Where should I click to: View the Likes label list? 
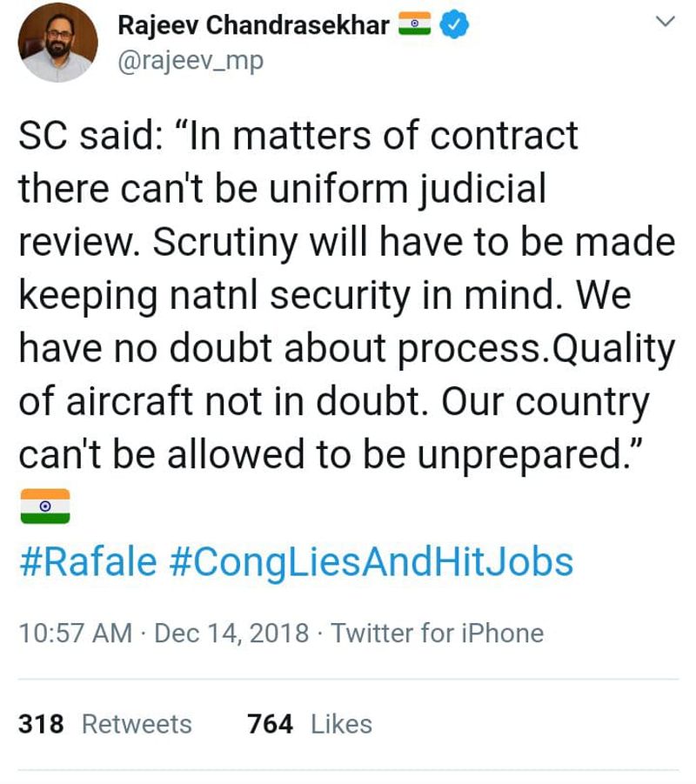coord(341,724)
